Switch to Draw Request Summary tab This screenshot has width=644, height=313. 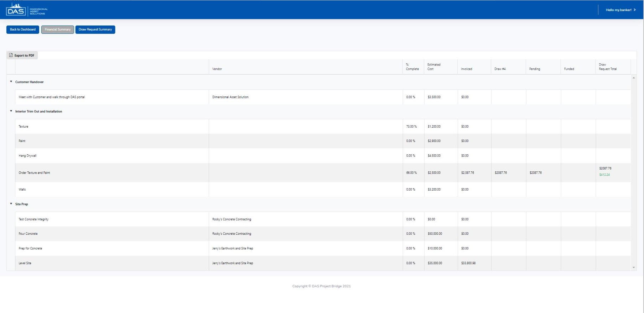95,30
